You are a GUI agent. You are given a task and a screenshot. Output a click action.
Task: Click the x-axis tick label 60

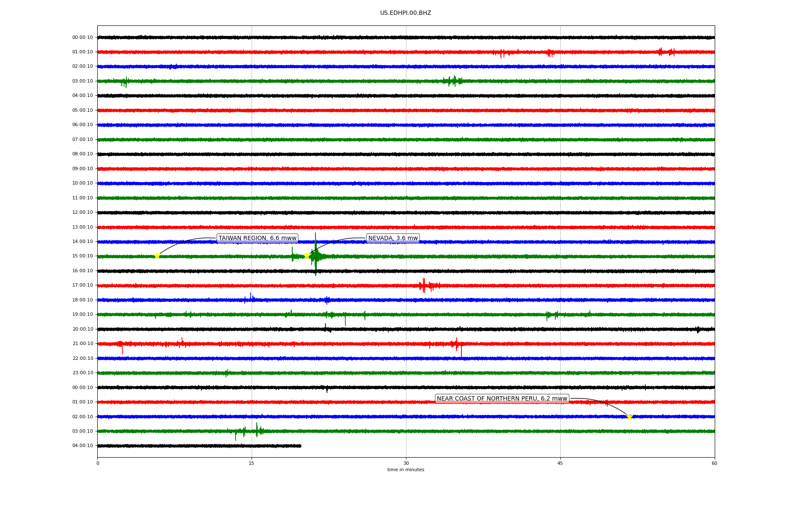714,463
